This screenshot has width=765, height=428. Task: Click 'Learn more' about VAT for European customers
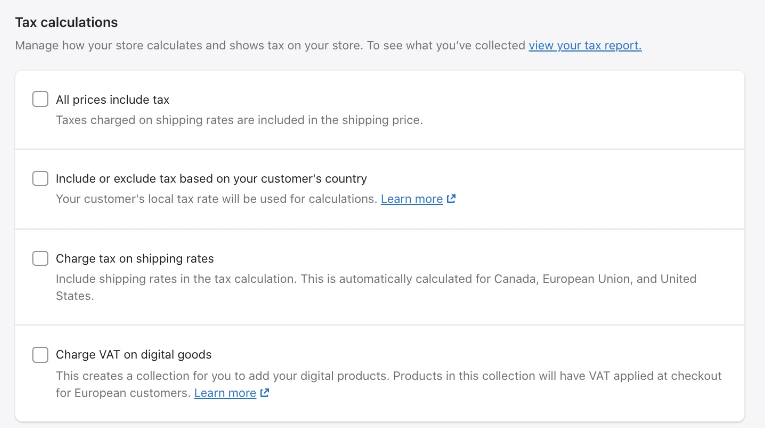pyautogui.click(x=225, y=393)
